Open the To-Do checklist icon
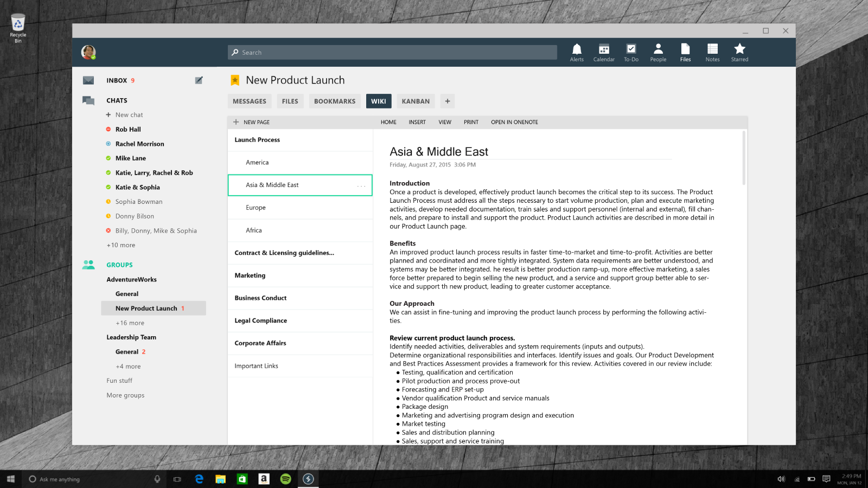The height and width of the screenshot is (488, 868). [x=631, y=52]
